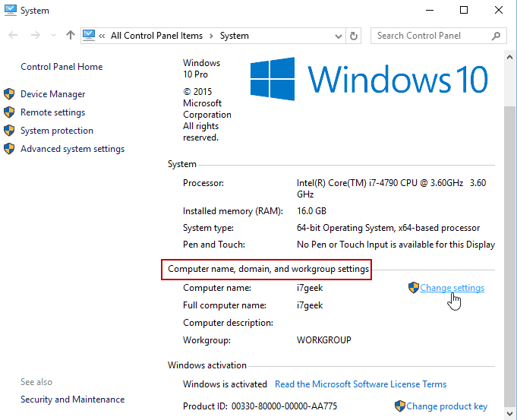517x420 pixels.
Task: Click Change settings link
Action: [452, 288]
